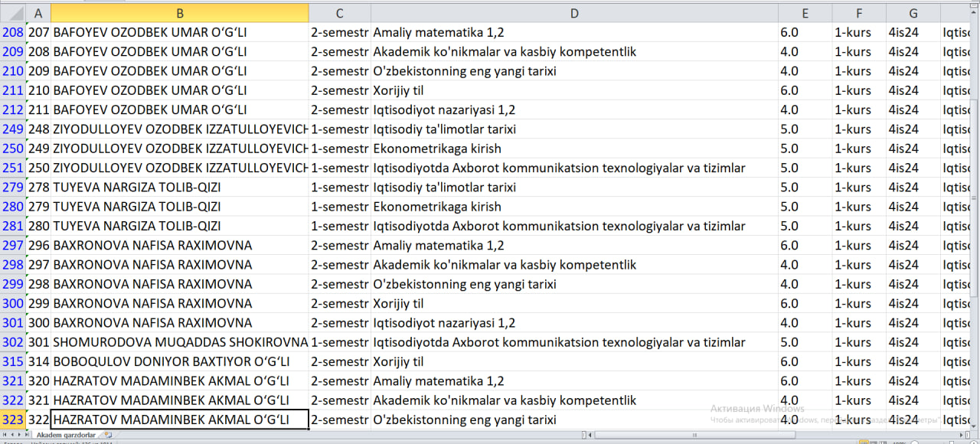Image resolution: width=980 pixels, height=444 pixels.
Task: Click 'Iqtisodiyotda Axborot kommunikatsion' in row 302
Action: [574, 342]
